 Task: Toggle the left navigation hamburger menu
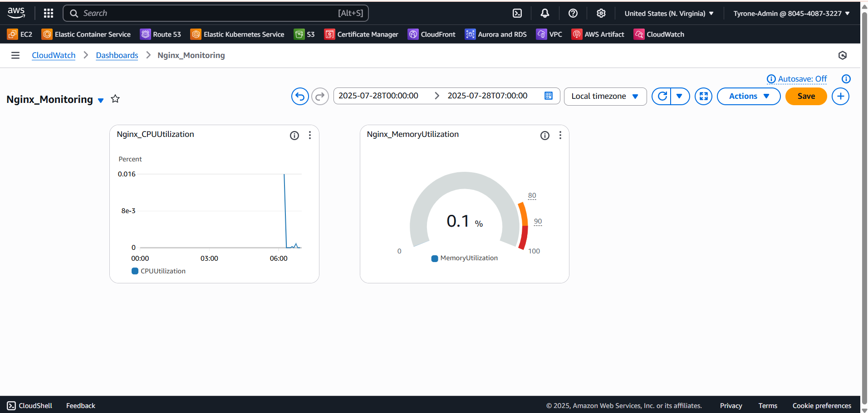coord(15,55)
